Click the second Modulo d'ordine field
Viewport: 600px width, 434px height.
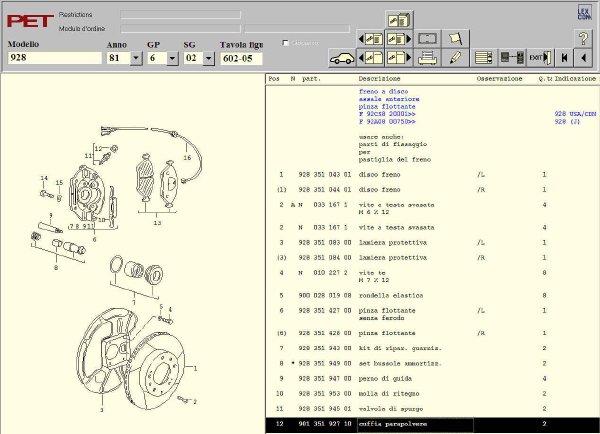pyautogui.click(x=297, y=29)
